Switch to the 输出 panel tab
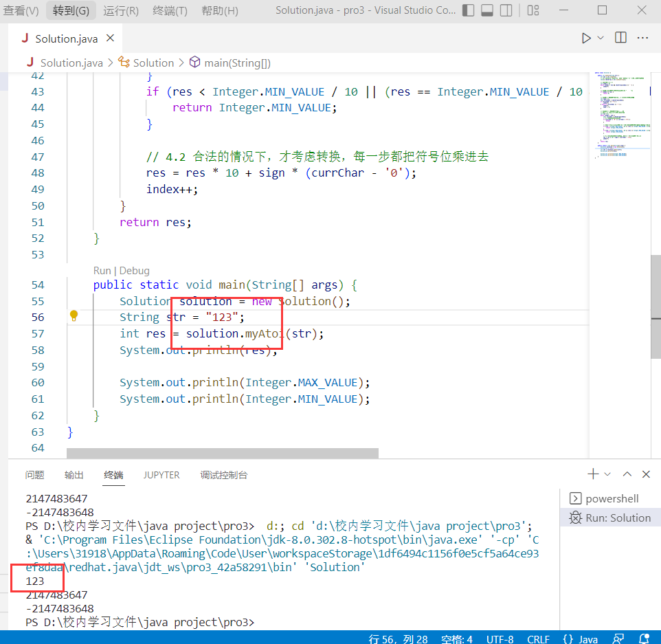This screenshot has height=644, width=661. 74,476
